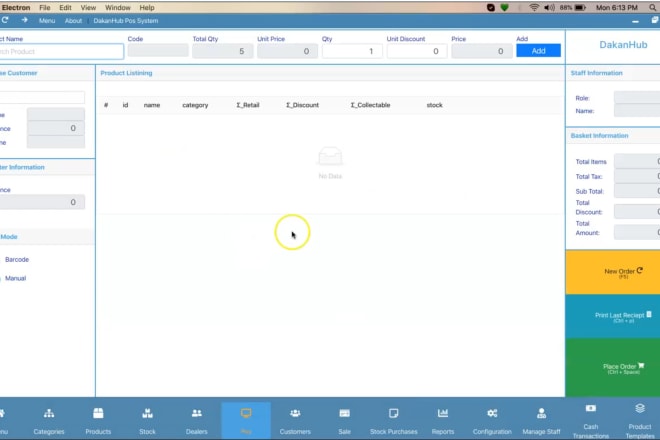Screen dimensions: 660x440
Task: Select the Barcode mode option
Action: point(17,259)
